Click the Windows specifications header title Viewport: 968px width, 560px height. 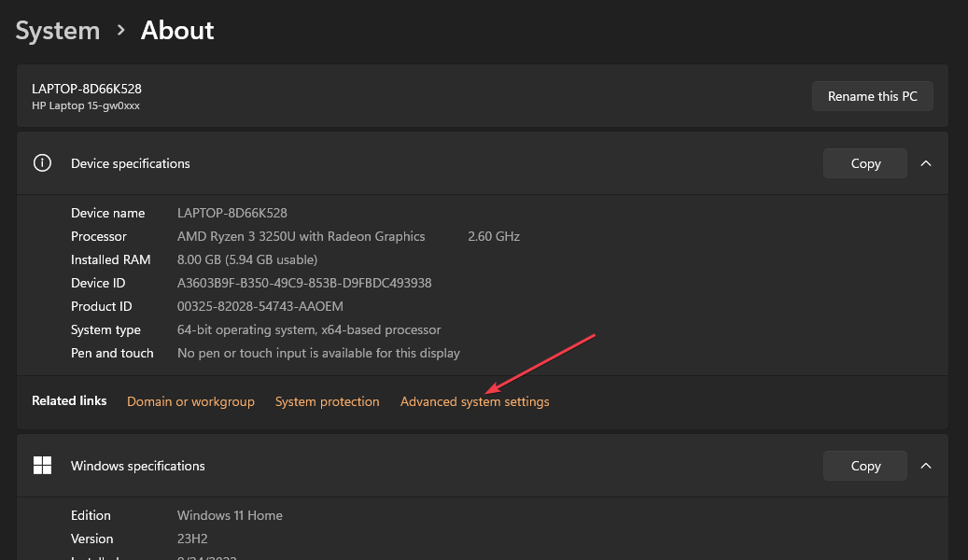(x=138, y=466)
